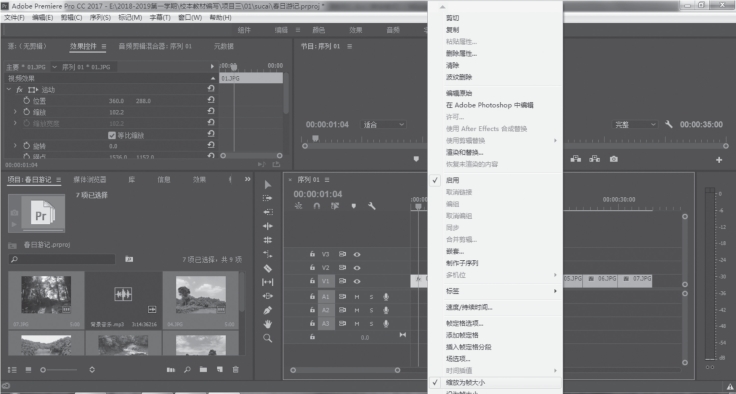
Task: Toggle 缩放 animation stopwatch
Action: point(26,112)
